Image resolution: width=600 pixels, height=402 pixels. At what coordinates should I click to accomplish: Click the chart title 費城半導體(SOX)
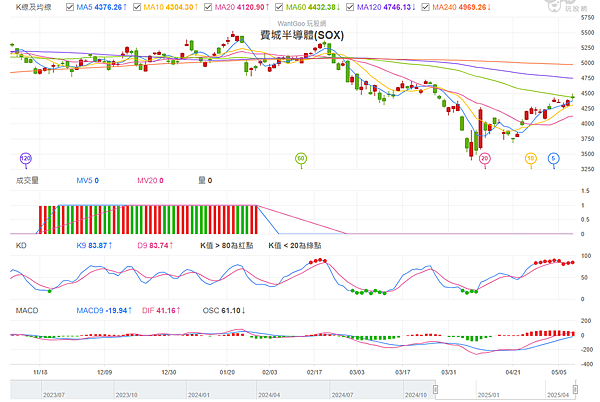(302, 35)
